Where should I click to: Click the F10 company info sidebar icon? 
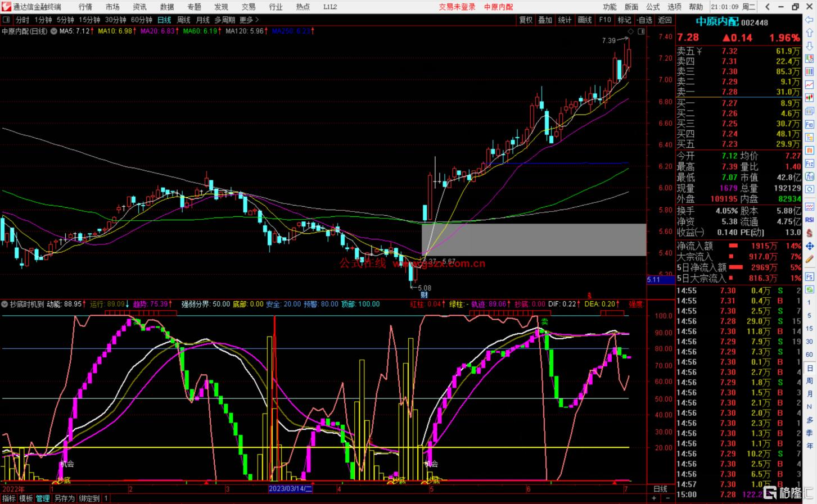click(x=810, y=124)
